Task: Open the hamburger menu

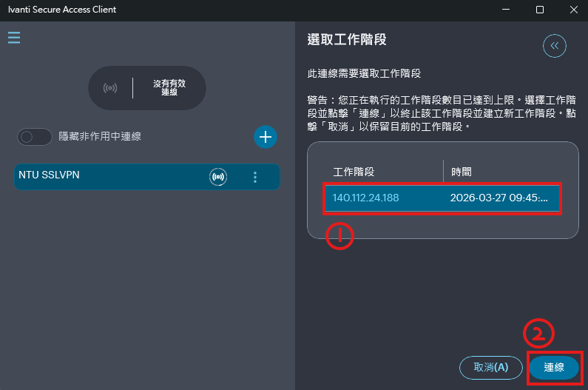Action: (x=14, y=38)
